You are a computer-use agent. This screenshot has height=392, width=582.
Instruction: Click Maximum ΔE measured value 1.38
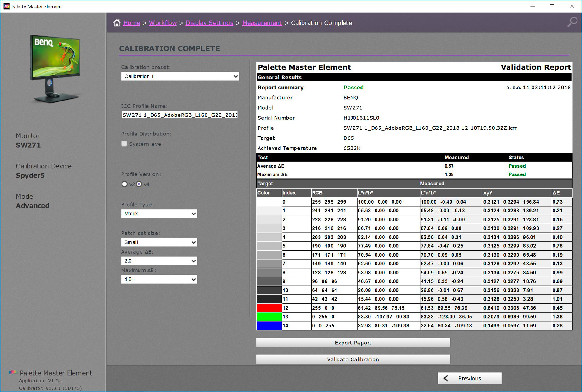point(449,174)
